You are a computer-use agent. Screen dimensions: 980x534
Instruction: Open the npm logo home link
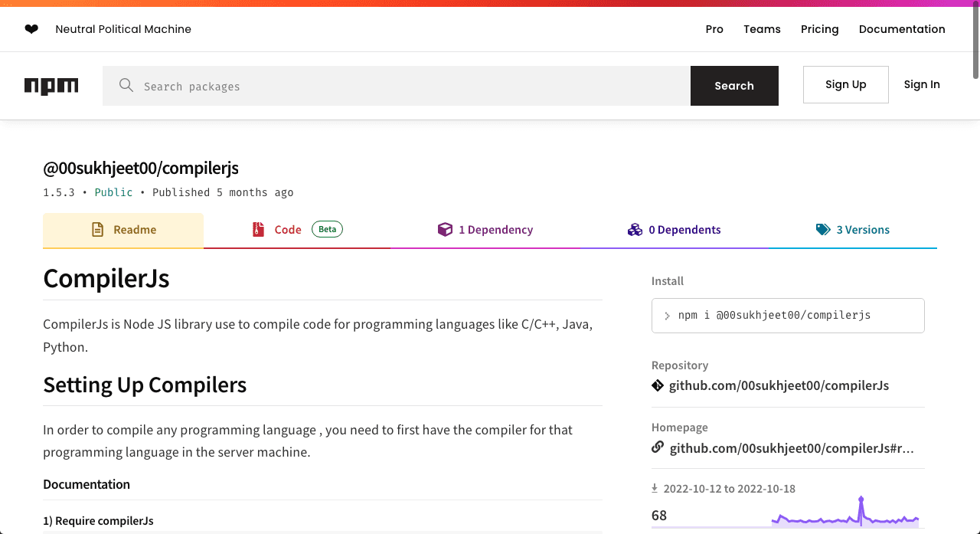click(x=51, y=86)
